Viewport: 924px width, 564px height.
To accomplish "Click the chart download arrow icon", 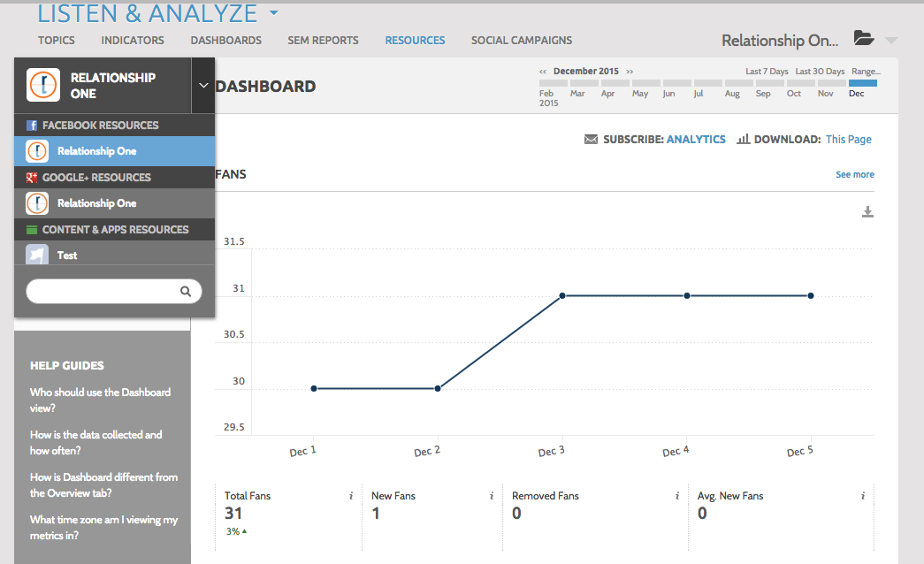I will click(x=867, y=211).
